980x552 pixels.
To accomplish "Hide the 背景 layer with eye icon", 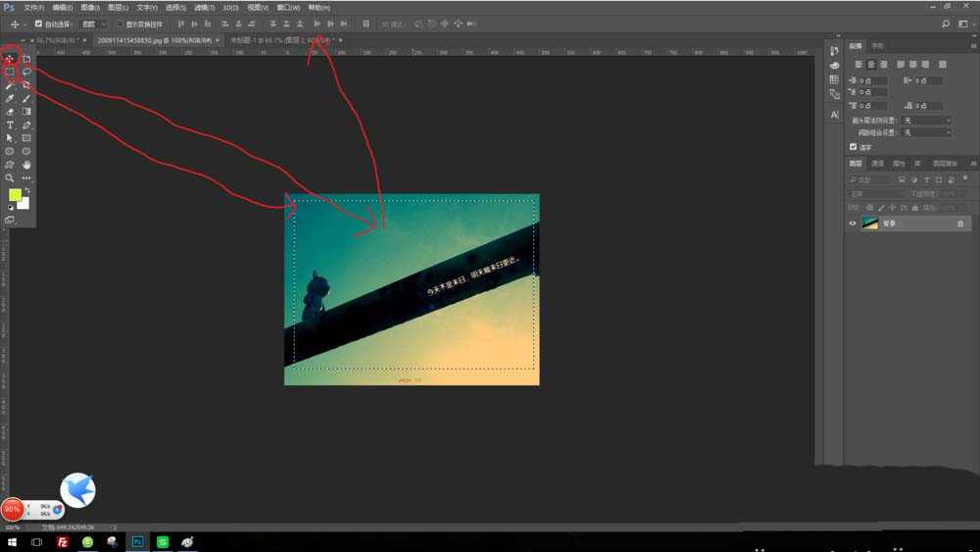I will pos(852,224).
